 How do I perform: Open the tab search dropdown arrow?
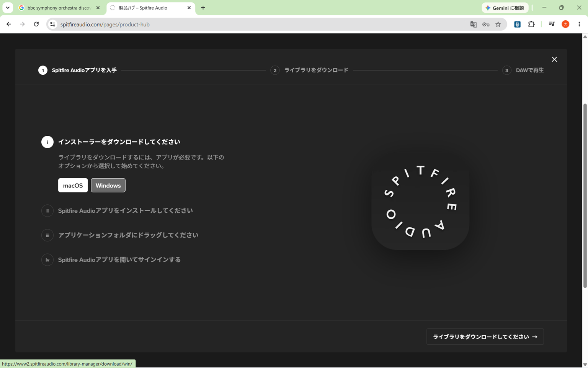click(8, 8)
